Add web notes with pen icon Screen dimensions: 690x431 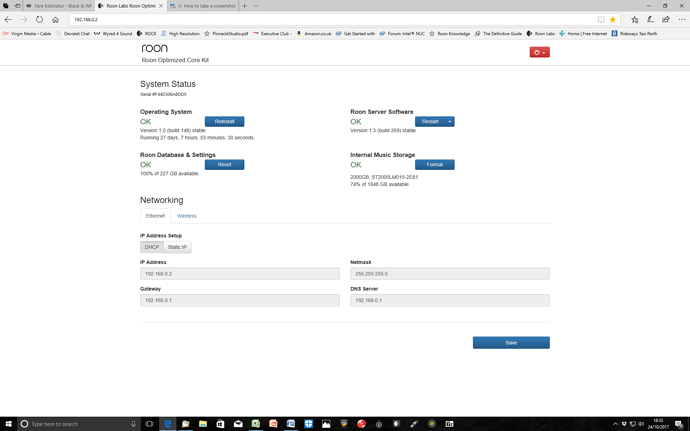tap(650, 19)
